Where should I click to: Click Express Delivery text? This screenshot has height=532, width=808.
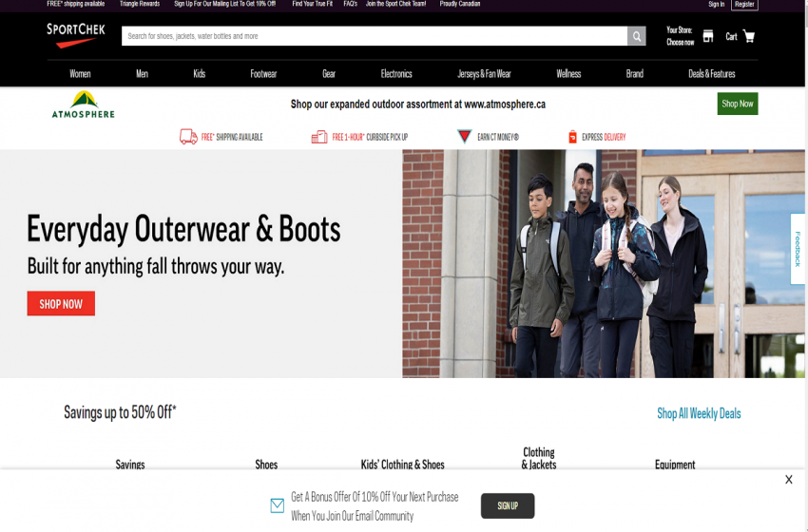pos(604,137)
